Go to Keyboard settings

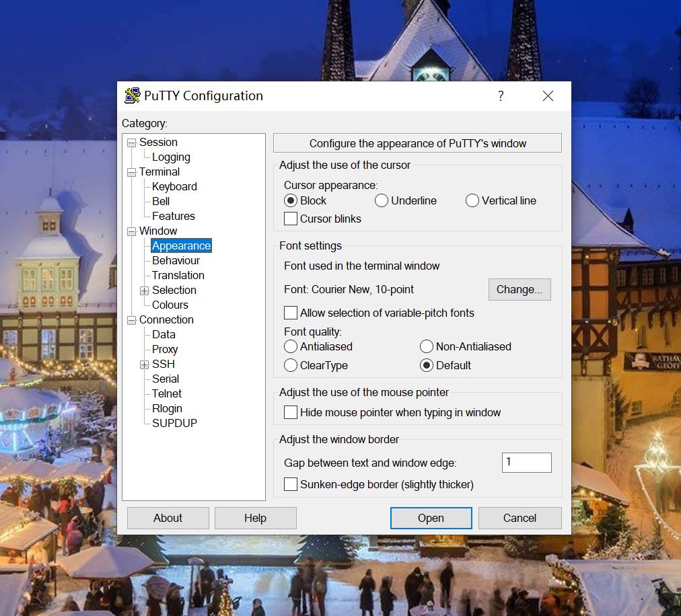[174, 187]
